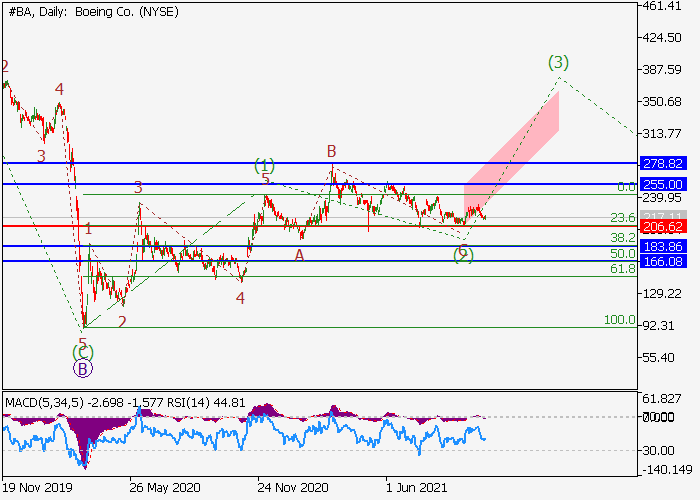This screenshot has width=700, height=500.
Task: Click the purple circled B wave label
Action: 83,369
